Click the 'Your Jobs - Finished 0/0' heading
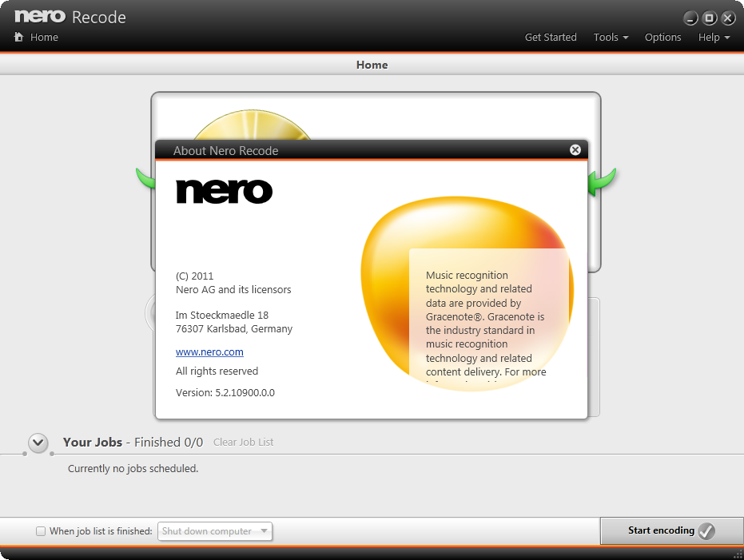 click(x=133, y=442)
